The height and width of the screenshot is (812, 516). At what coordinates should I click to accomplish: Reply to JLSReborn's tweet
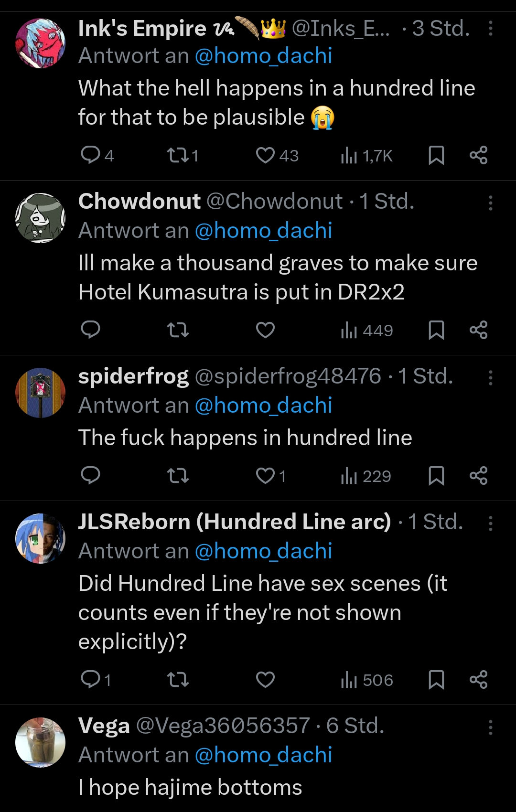[90, 679]
